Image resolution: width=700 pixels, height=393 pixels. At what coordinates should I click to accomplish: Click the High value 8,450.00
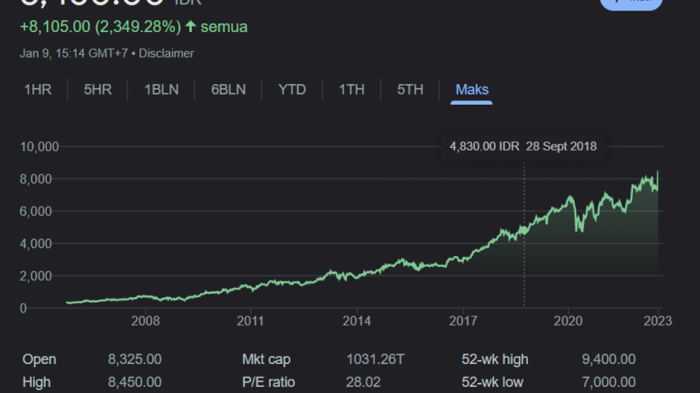(x=135, y=382)
